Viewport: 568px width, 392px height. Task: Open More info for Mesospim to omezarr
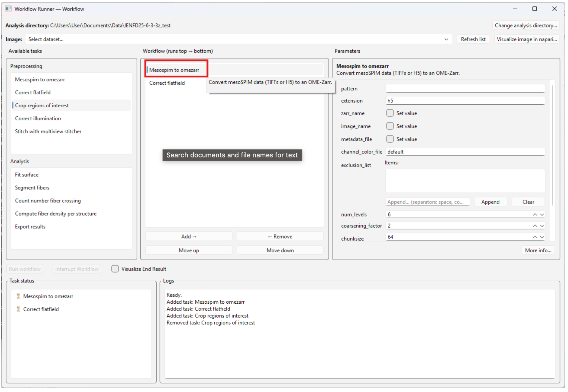[538, 250]
